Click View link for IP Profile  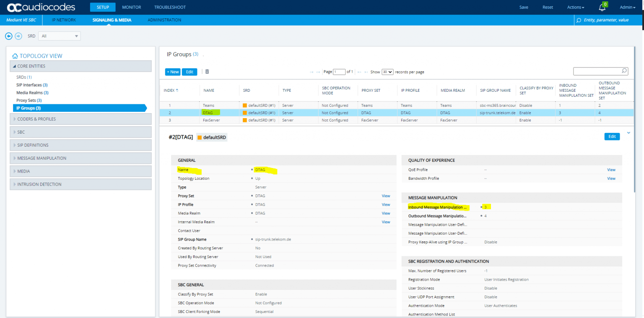click(386, 204)
